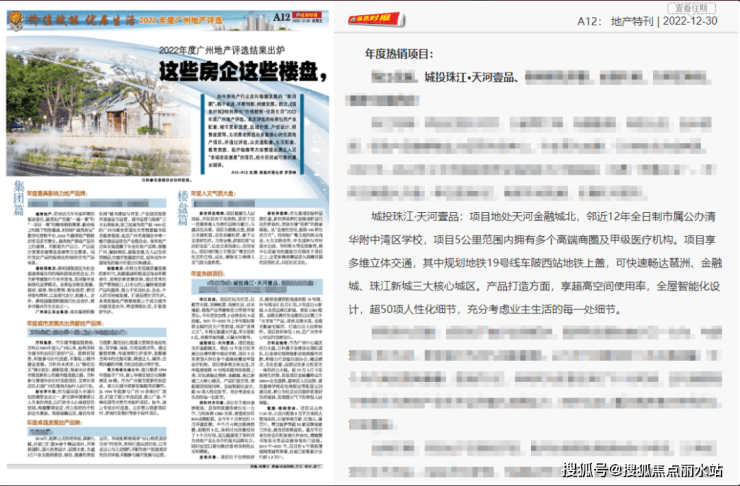
Task: Click the '年度城市发展杰出贡献地产品牌:' heading
Action: click(65, 324)
